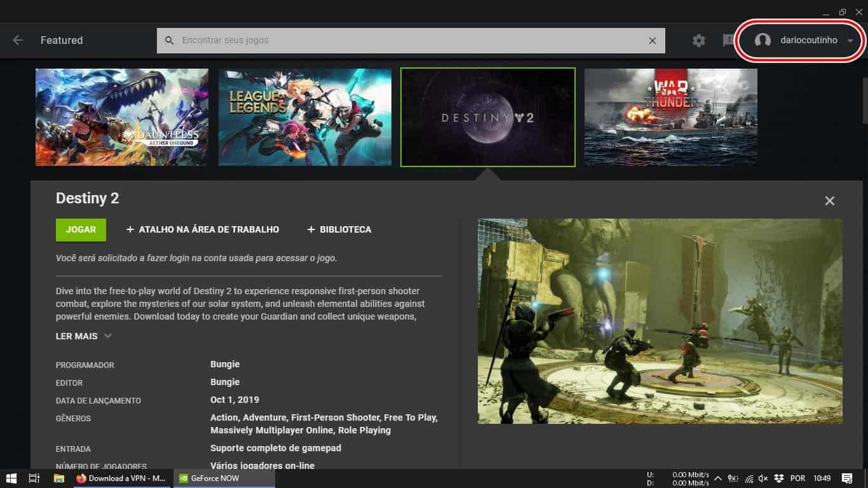Screen dimensions: 868x488
Task: Click the power and battery tray icon
Action: tap(733, 478)
